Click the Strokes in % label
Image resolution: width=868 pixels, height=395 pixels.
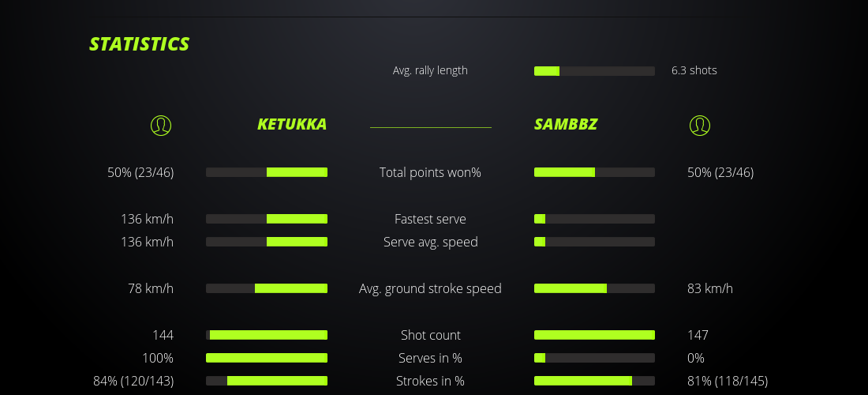coord(430,381)
